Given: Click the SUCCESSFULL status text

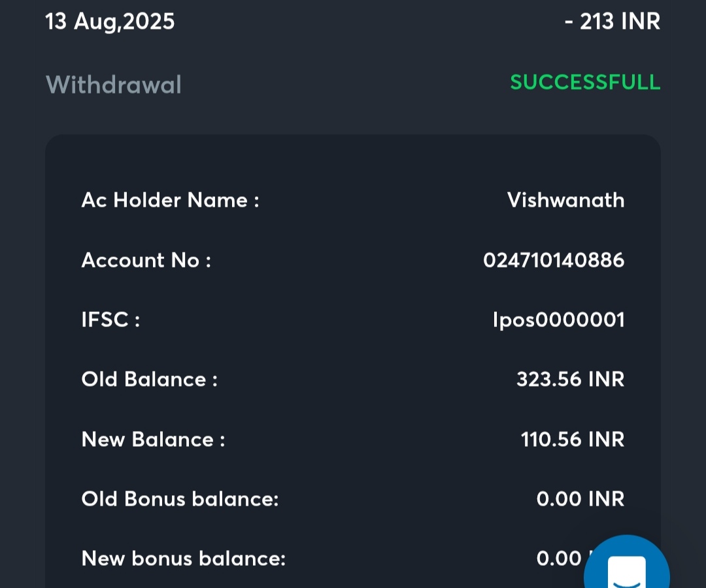Looking at the screenshot, I should click(x=585, y=83).
